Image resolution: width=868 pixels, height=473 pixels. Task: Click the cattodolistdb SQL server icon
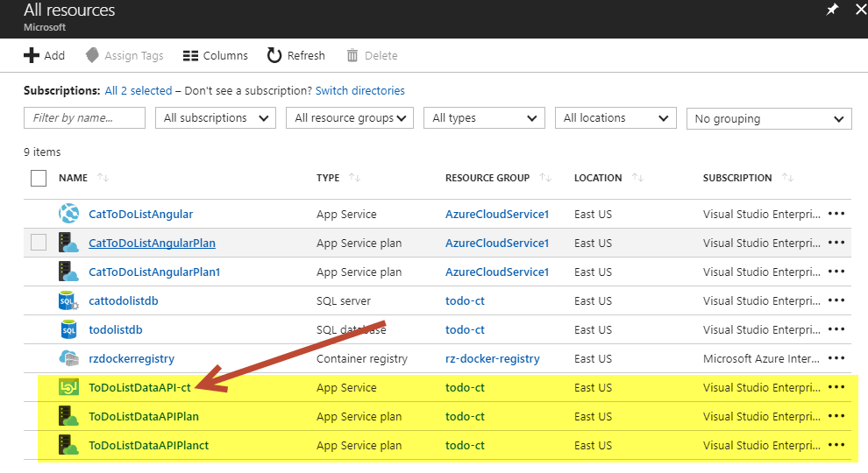pos(68,300)
